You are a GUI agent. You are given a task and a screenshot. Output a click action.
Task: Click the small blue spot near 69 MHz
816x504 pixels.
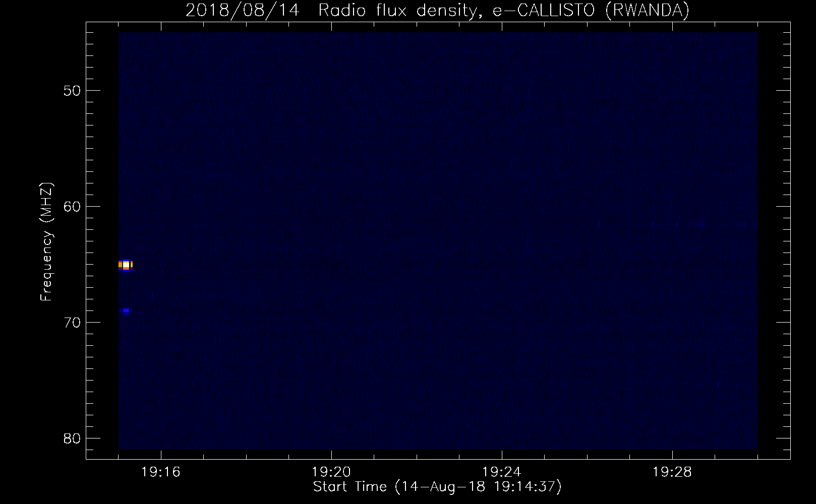coord(126,311)
